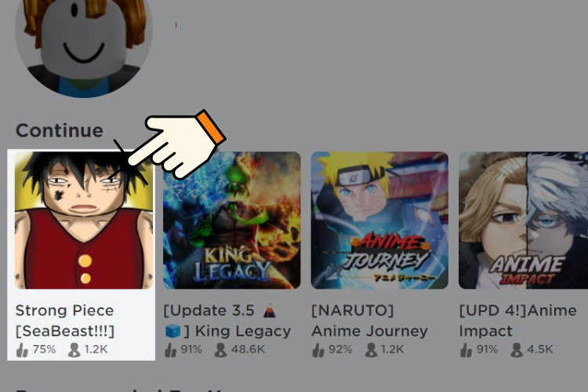Click the blue cube emoji in King Legacy title
This screenshot has width=588, height=392.
pyautogui.click(x=173, y=331)
